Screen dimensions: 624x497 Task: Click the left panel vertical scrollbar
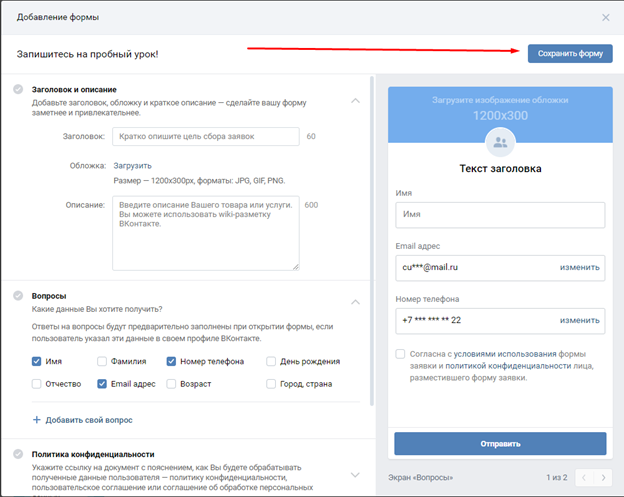[x=372, y=241]
